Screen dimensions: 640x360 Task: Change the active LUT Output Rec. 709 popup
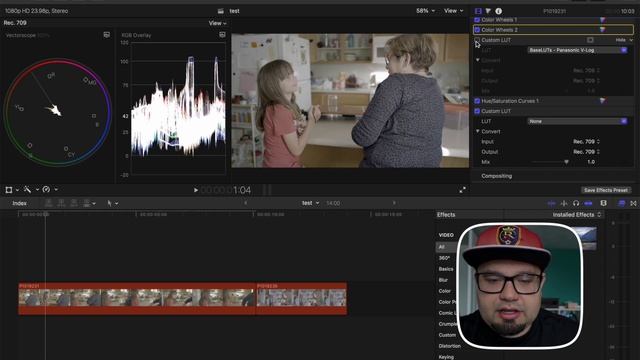(586, 152)
